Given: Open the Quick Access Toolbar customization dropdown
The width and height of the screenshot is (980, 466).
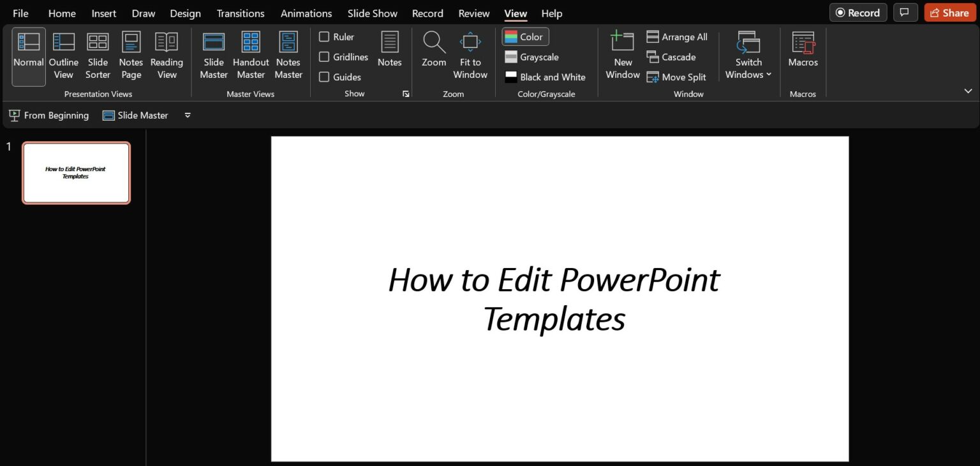Looking at the screenshot, I should pos(187,115).
